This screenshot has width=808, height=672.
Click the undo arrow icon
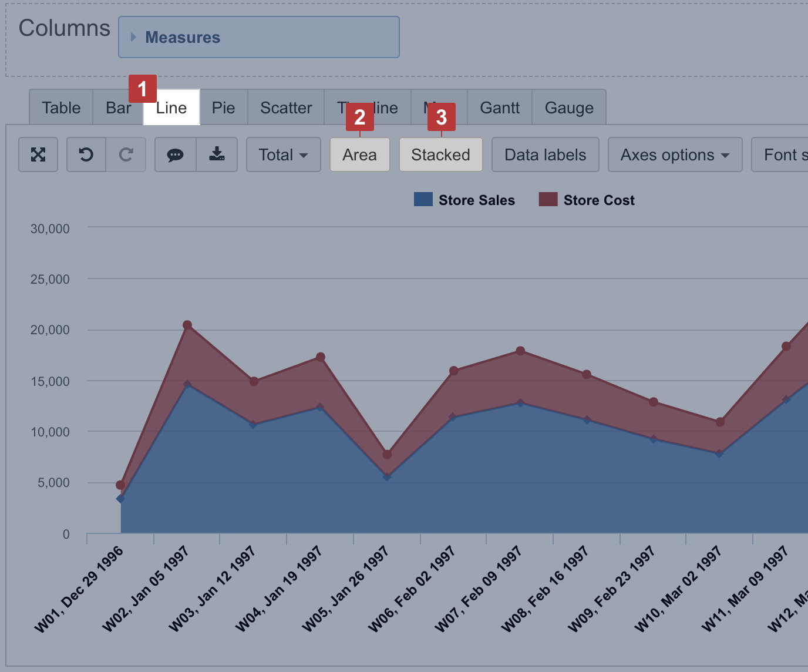click(86, 154)
